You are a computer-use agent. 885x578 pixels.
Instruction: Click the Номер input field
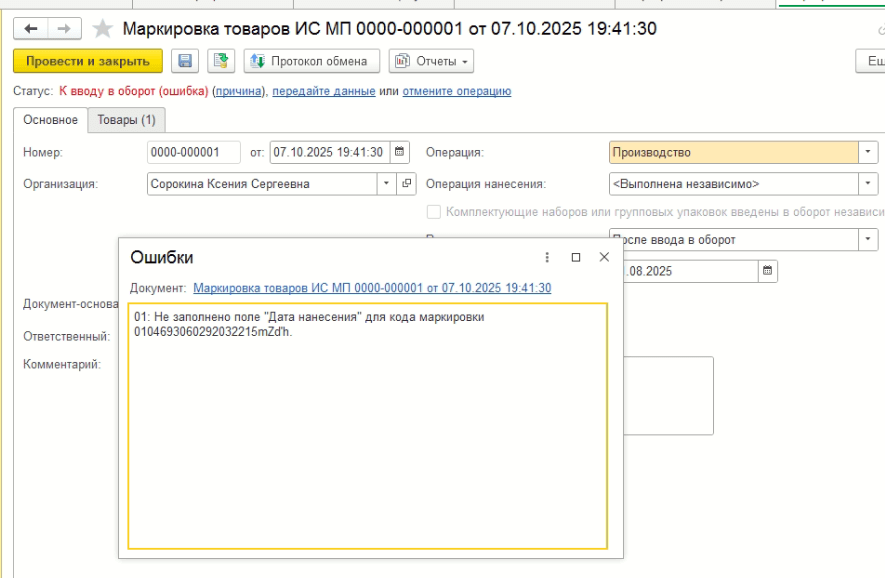pyautogui.click(x=193, y=153)
